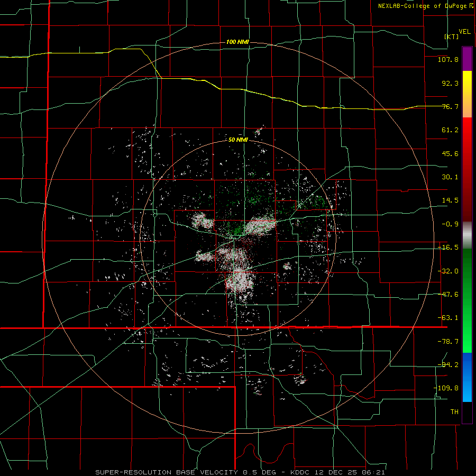
Task: Click the gray-white segment of the color bar
Action: pos(467,235)
